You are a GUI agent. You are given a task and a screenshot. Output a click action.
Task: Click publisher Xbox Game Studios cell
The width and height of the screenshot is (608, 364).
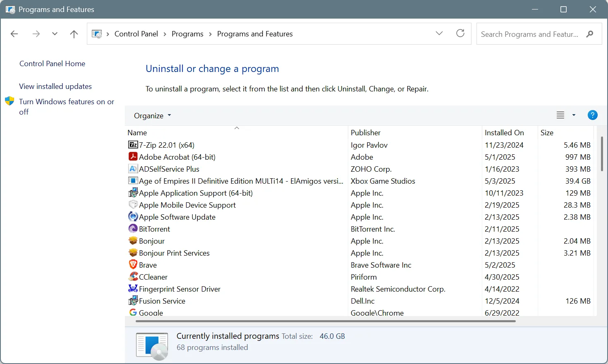pos(383,181)
